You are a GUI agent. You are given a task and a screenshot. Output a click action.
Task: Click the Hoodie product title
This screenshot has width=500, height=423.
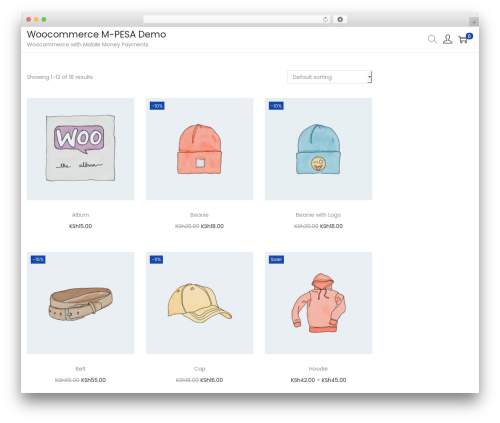tap(318, 369)
